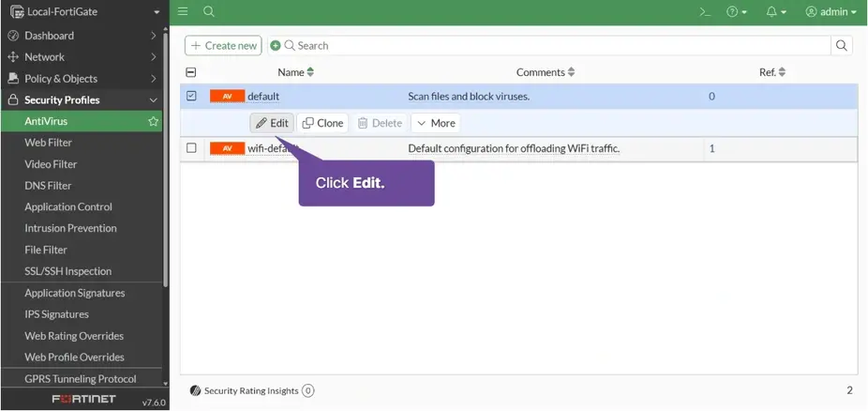Screen dimensions: 868x411
Task: Expand the Policy & Objects chevron
Action: [154, 79]
